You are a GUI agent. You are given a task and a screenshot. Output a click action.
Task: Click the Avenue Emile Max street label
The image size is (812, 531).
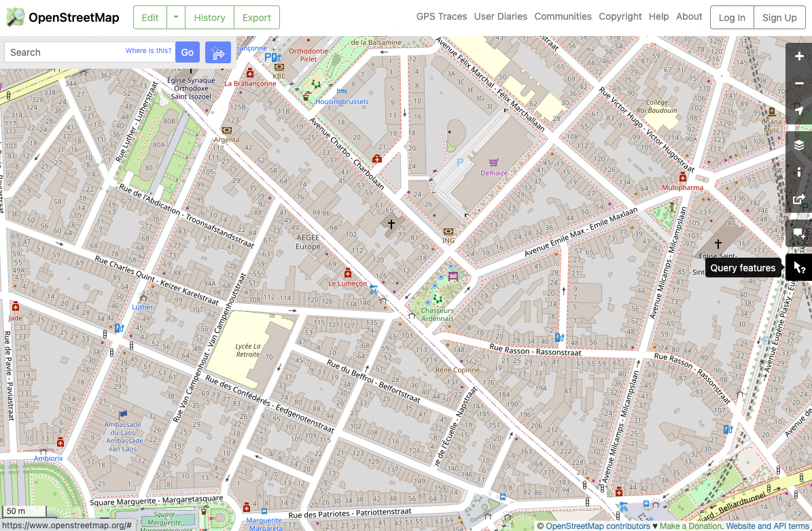pyautogui.click(x=580, y=233)
